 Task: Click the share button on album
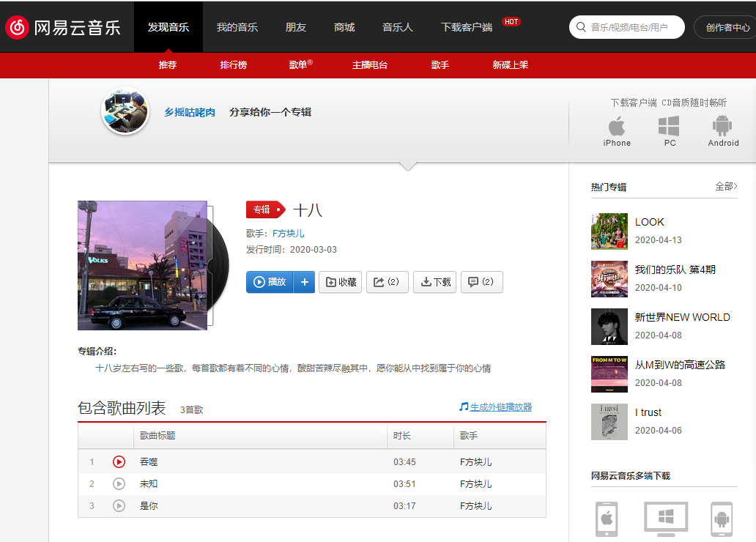tap(387, 282)
